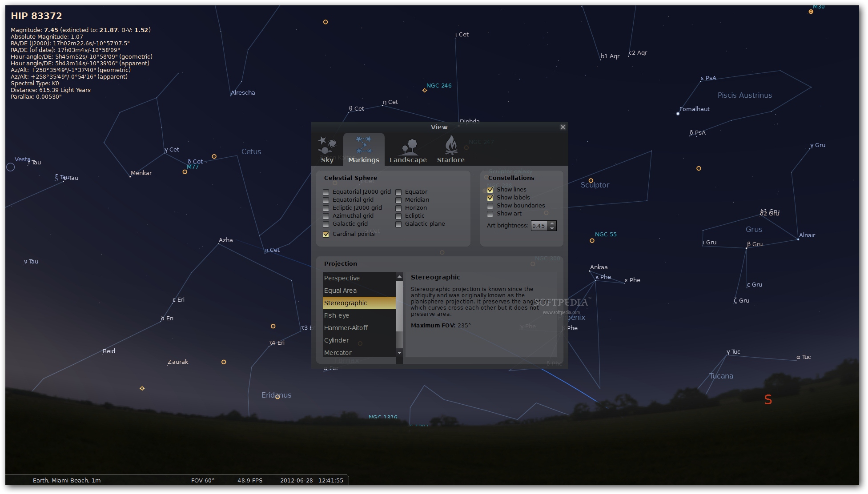The width and height of the screenshot is (868, 494).
Task: Click the Beid star label
Action: tap(109, 351)
